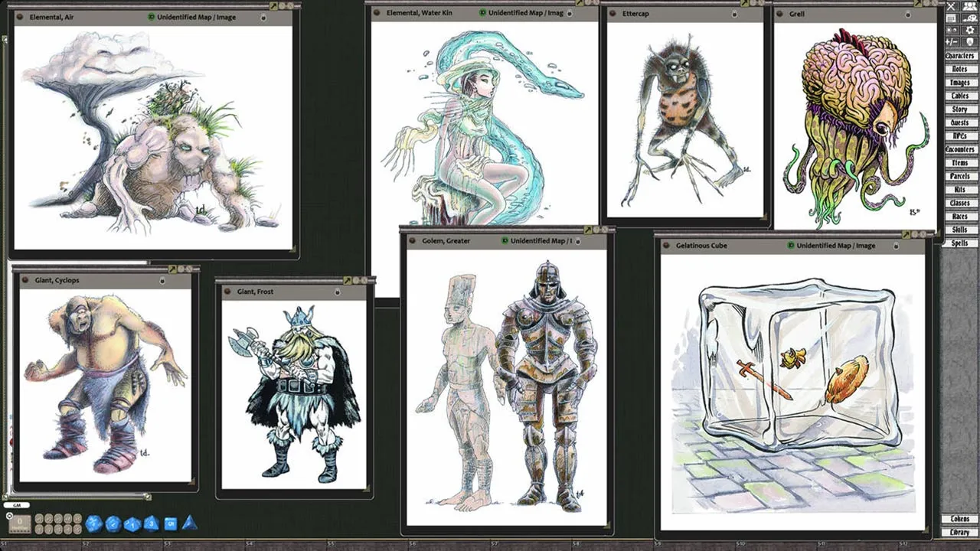Roll the blue d10 die
Screen dimensions: 980x551
[x=132, y=524]
